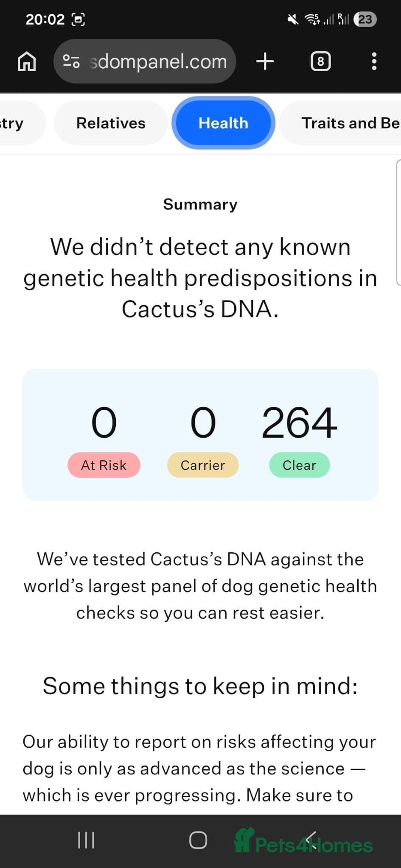Open site info icon in address bar

click(x=71, y=61)
